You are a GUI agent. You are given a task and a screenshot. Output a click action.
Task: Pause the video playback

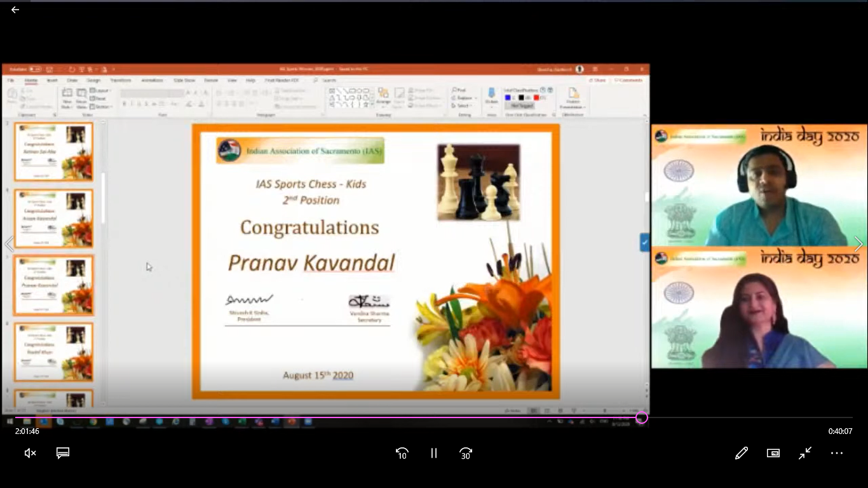(x=434, y=453)
